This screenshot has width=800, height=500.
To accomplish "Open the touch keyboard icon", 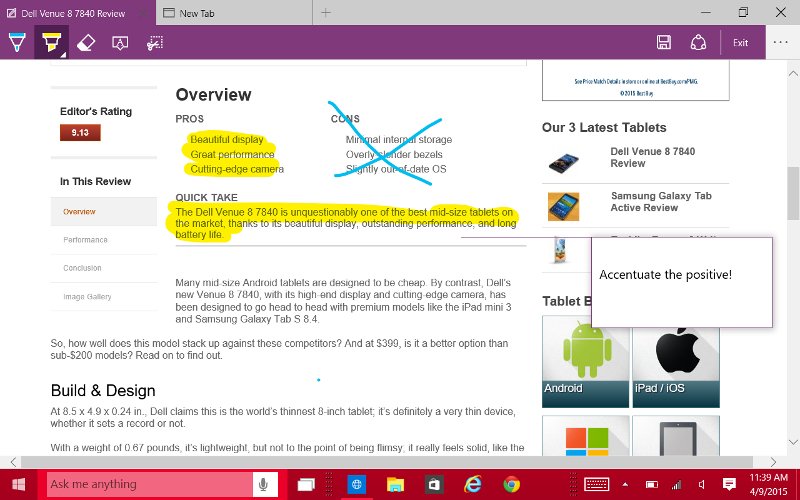I will (x=596, y=484).
